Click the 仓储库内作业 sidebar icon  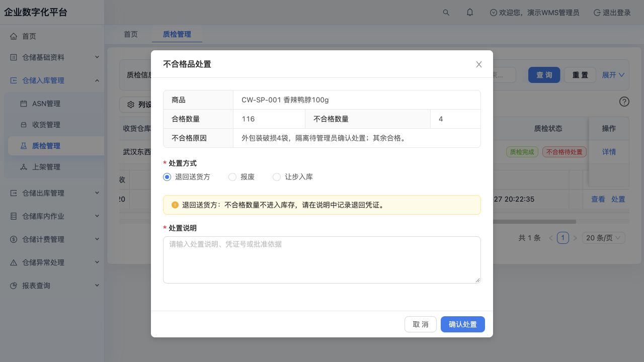coord(14,216)
